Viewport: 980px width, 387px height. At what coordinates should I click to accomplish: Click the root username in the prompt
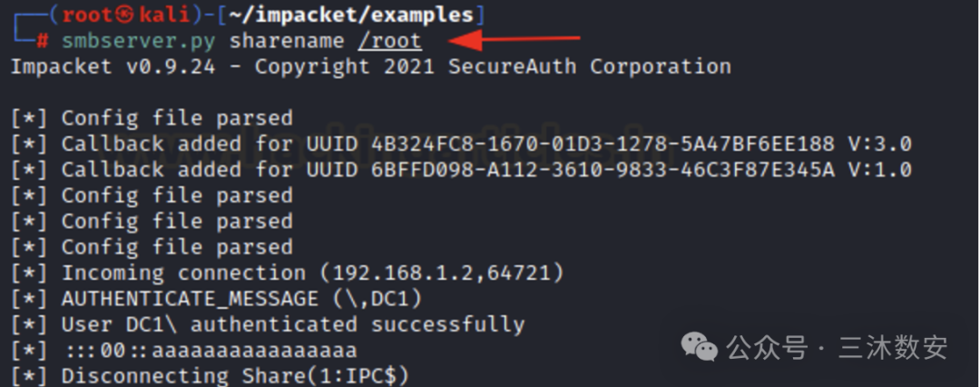(87, 15)
